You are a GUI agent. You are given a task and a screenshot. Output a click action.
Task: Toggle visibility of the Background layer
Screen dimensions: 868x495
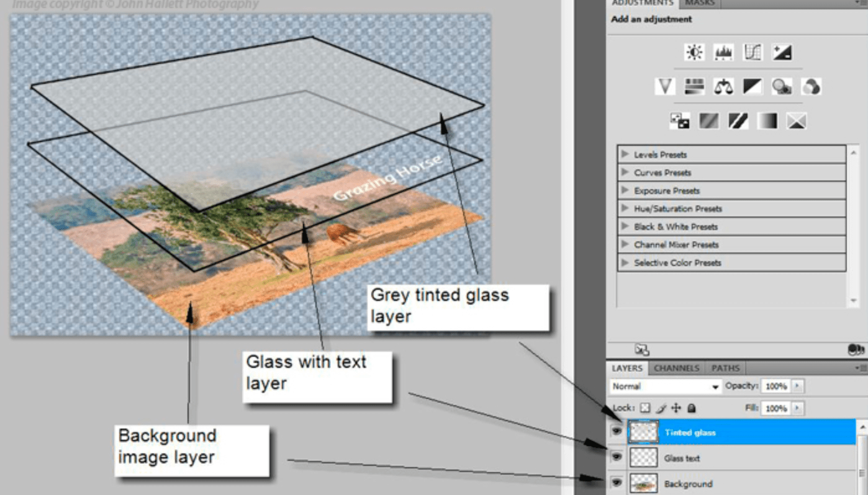617,483
